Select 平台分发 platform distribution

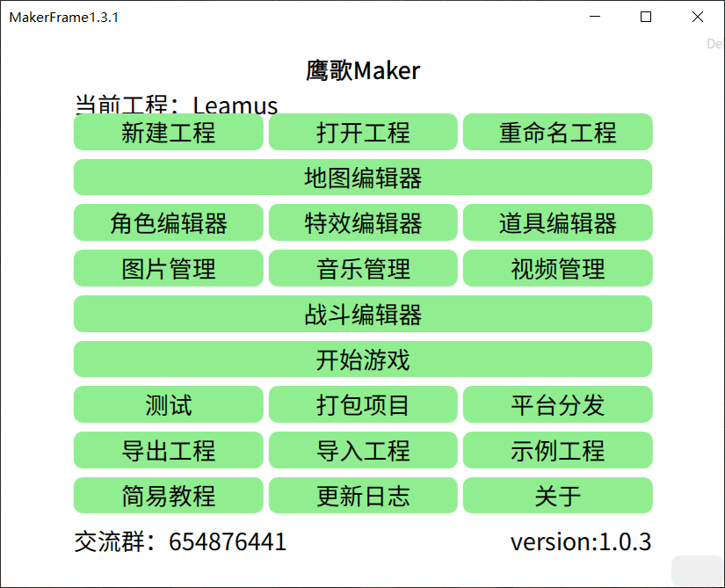(558, 404)
